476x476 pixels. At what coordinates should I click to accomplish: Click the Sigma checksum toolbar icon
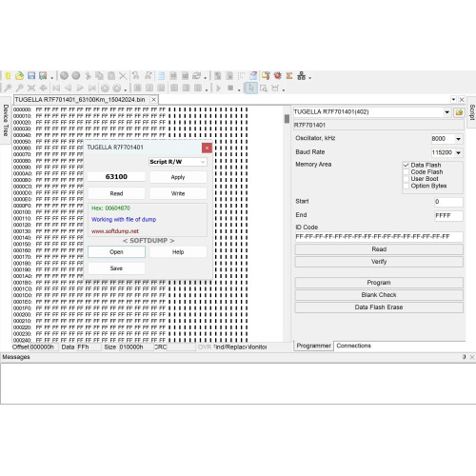point(289,75)
